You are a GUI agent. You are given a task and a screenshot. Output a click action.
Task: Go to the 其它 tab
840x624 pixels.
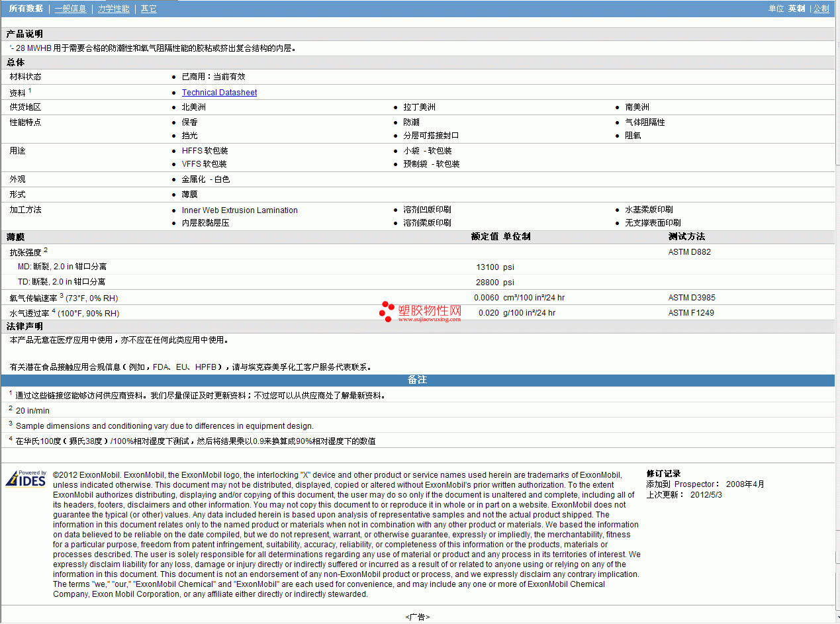[149, 9]
